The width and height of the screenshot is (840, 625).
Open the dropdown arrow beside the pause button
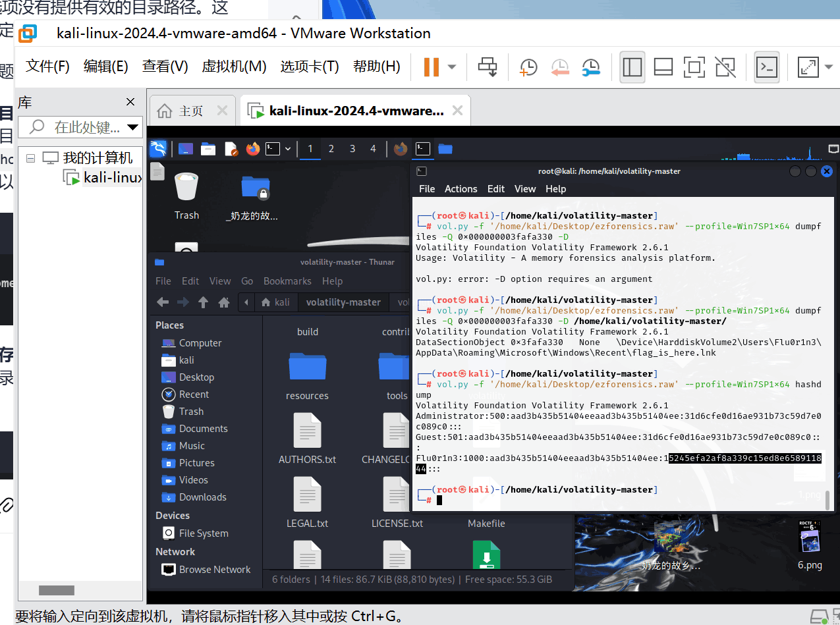coord(452,67)
